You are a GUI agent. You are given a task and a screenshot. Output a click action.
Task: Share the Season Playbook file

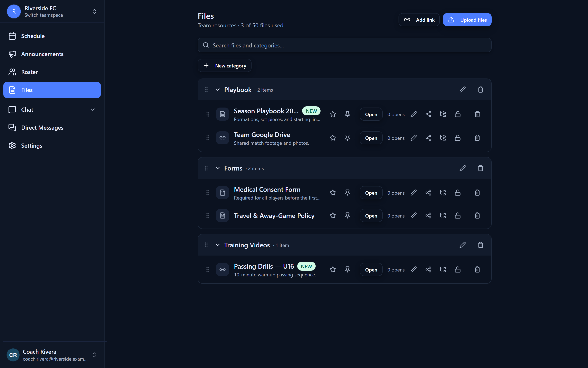pos(428,114)
